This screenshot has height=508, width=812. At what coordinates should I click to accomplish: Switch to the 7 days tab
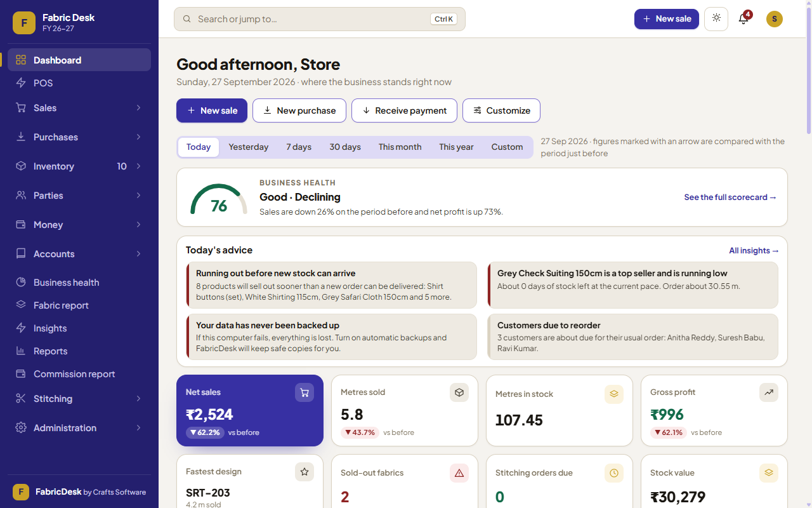click(x=299, y=147)
